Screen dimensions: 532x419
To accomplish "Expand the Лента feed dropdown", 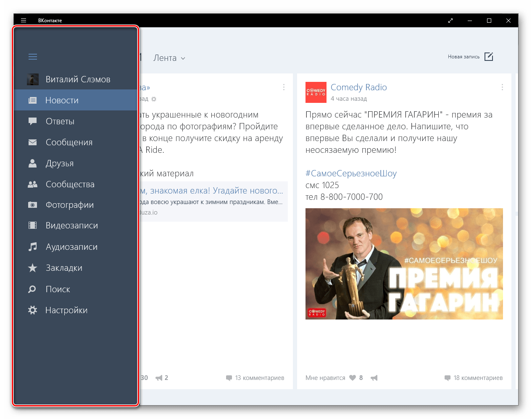I will click(x=169, y=58).
